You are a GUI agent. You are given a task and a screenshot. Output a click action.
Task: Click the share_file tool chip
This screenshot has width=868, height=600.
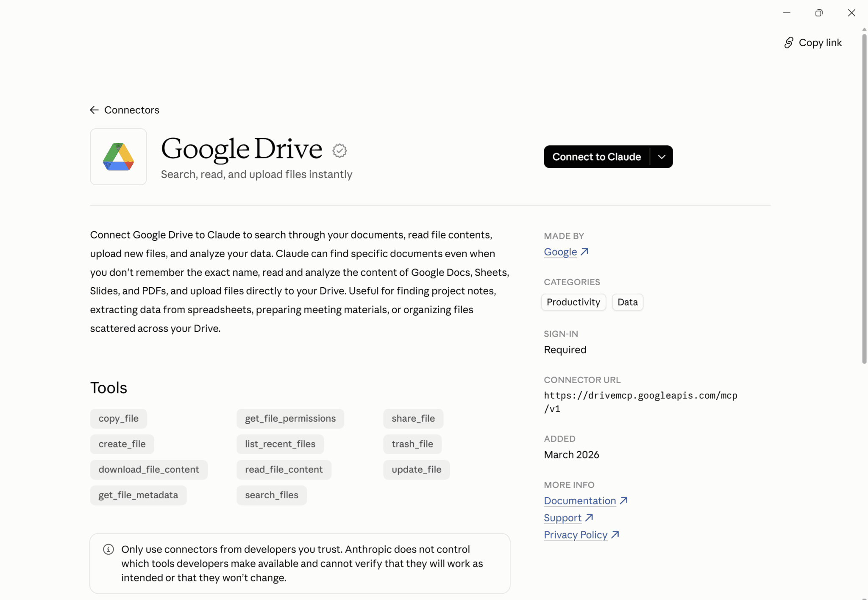click(x=413, y=419)
